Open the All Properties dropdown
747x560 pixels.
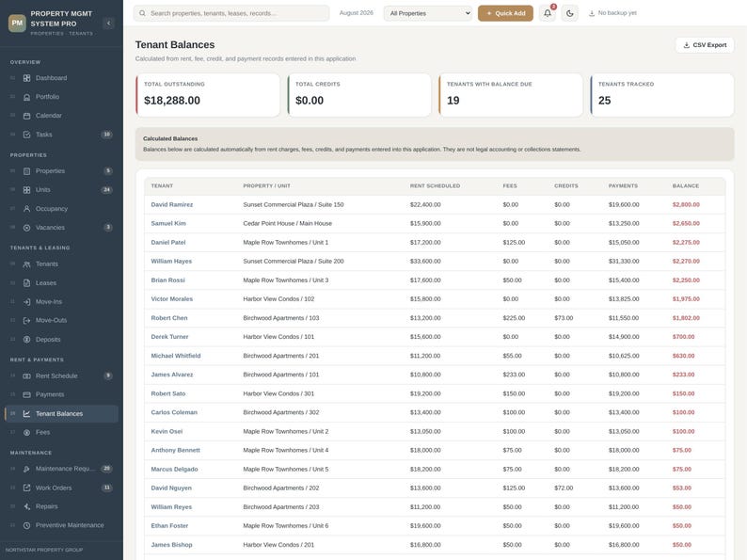click(428, 13)
